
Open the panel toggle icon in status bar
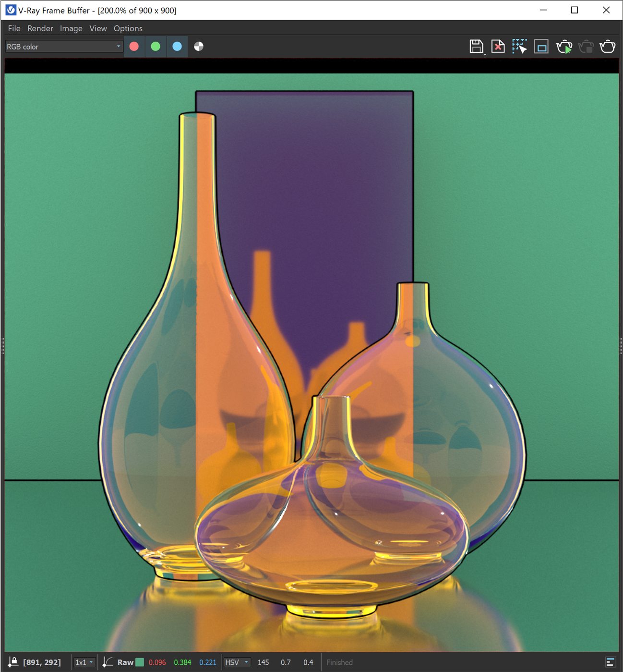coord(610,662)
